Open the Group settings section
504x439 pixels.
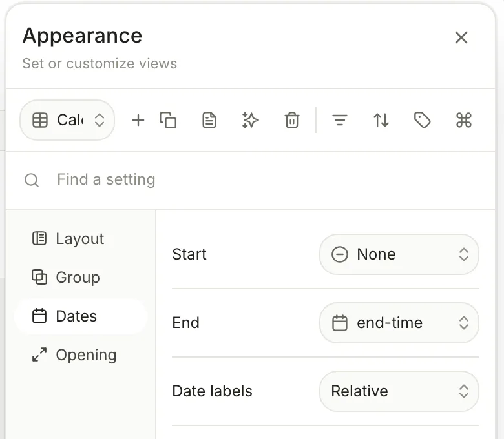(x=80, y=277)
